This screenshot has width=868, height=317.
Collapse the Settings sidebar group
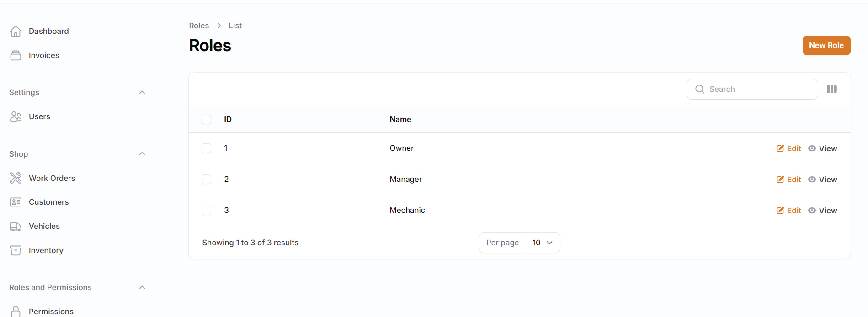click(x=142, y=92)
